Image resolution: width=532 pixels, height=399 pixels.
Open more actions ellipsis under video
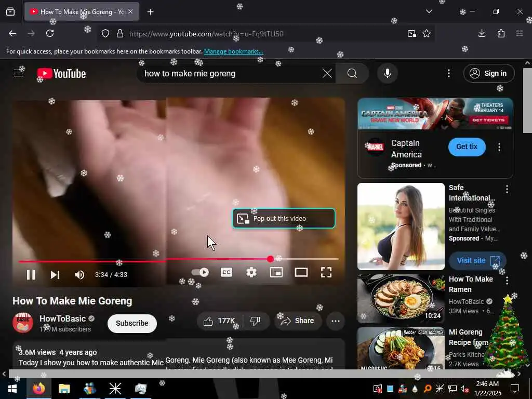click(x=335, y=321)
